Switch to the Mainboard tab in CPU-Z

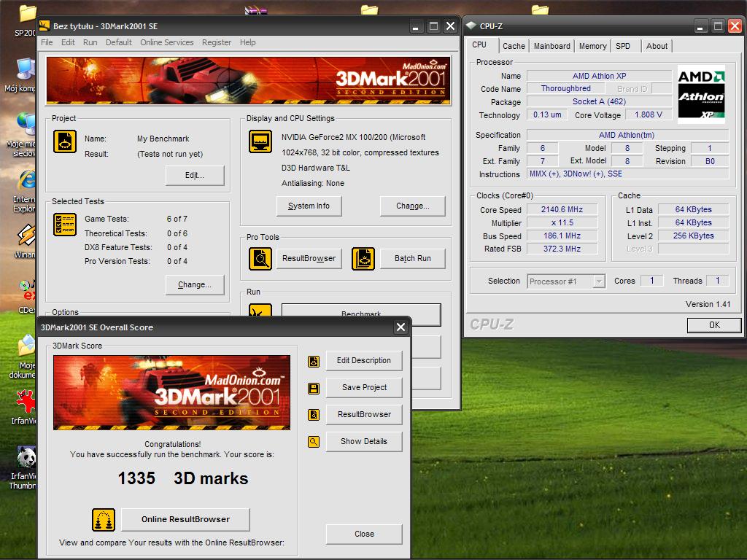point(551,46)
